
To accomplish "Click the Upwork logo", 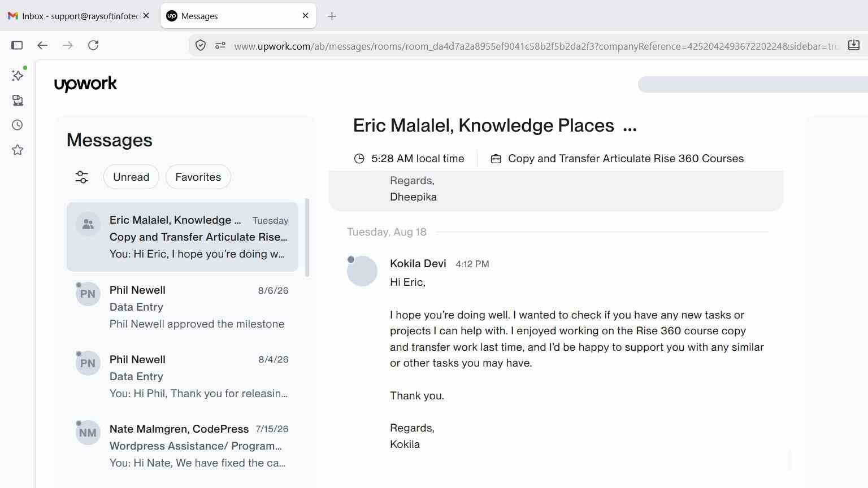I will point(85,84).
